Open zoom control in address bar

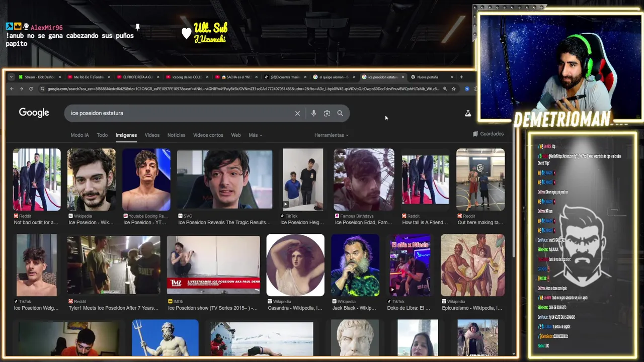(x=445, y=89)
